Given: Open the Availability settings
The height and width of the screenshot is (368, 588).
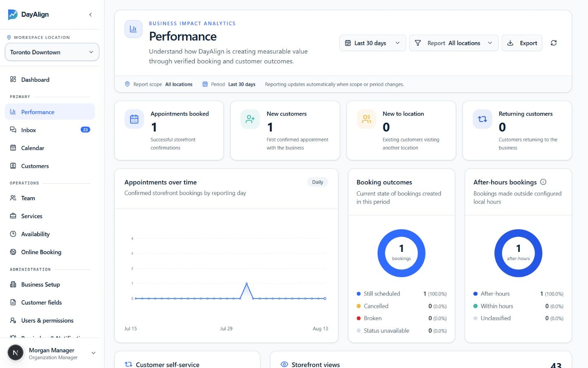Looking at the screenshot, I should 50,234.
